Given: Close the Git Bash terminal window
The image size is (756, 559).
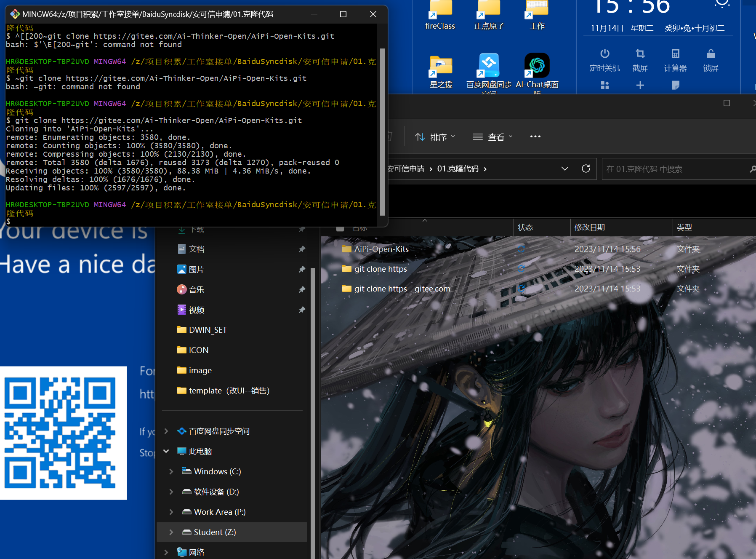Looking at the screenshot, I should tap(373, 14).
